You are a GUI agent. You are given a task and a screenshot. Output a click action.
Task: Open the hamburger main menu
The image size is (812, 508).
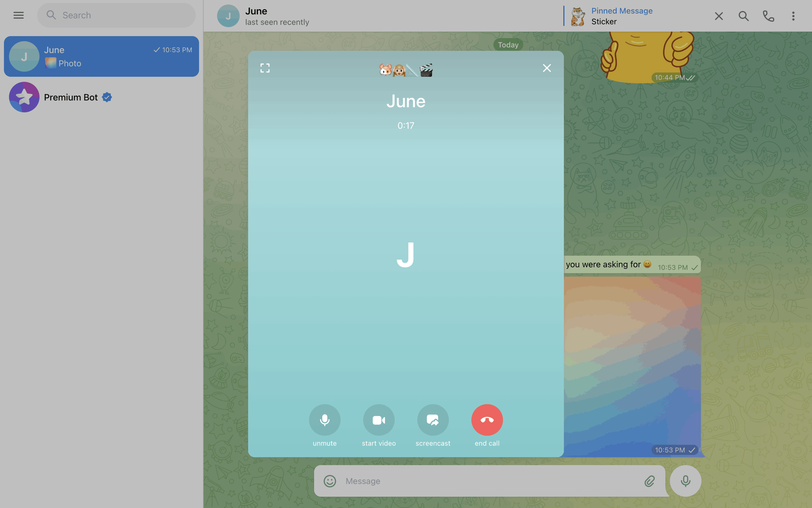pos(18,15)
